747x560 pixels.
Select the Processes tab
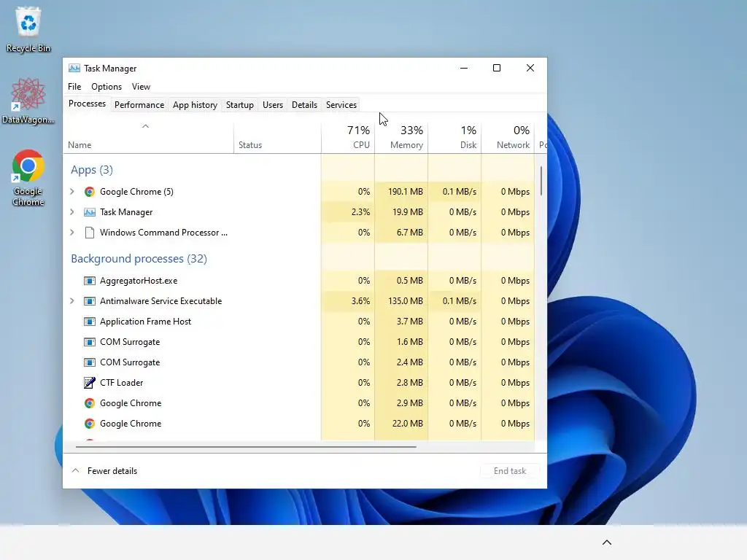[x=88, y=104]
